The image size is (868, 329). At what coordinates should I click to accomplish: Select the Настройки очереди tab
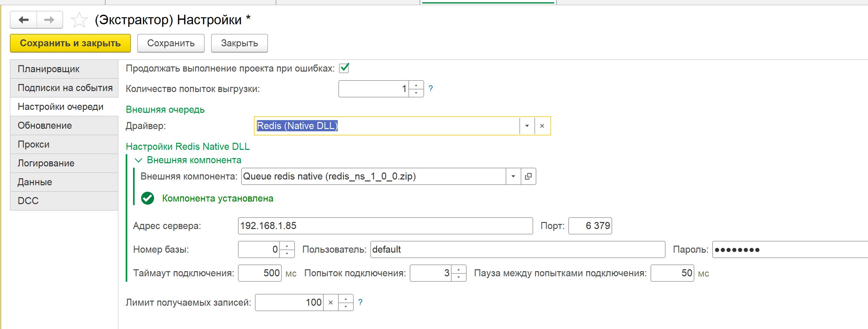[x=64, y=107]
